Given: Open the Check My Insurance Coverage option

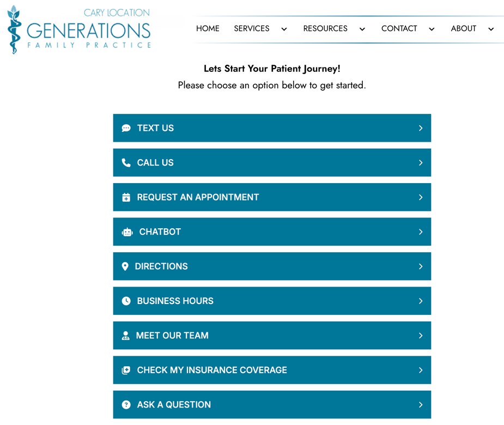Looking at the screenshot, I should tap(212, 370).
